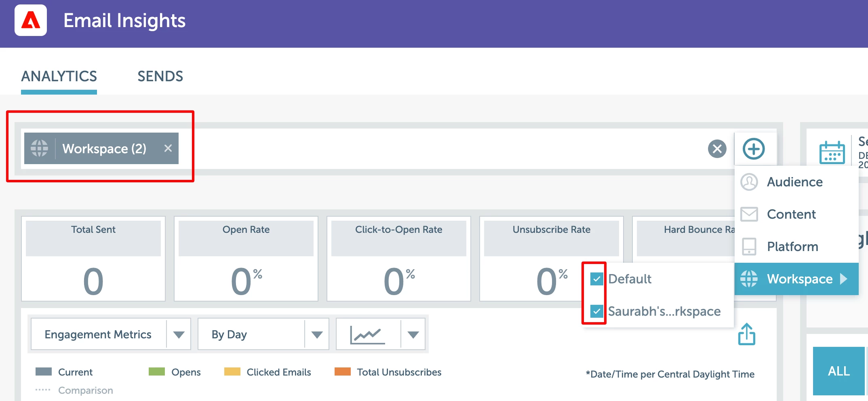Click the Central Daylight Time note
868x401 pixels.
point(670,374)
